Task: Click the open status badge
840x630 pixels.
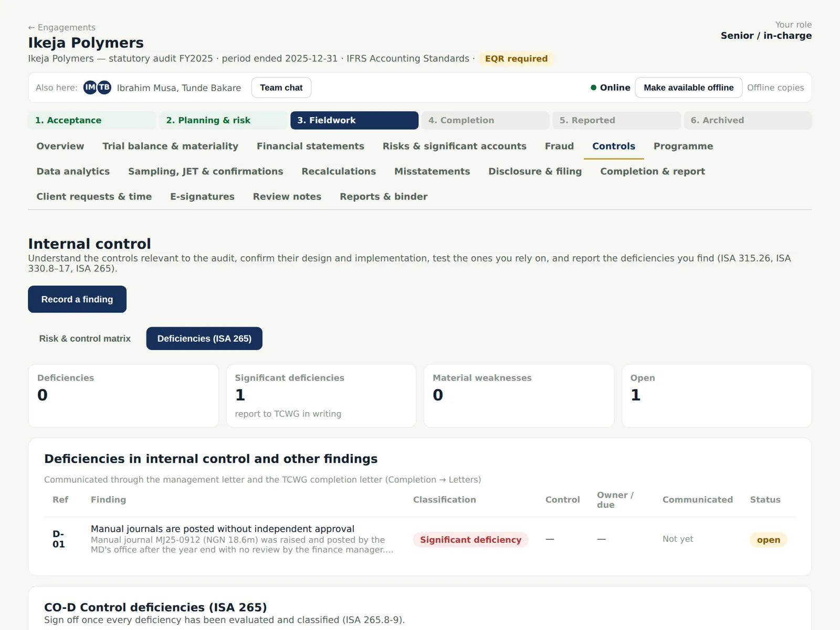Action: pos(768,540)
